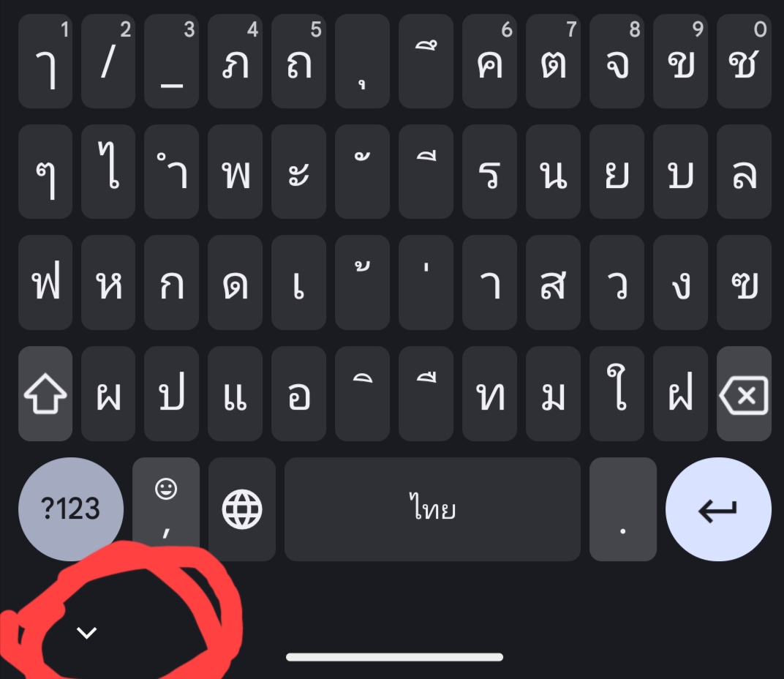Tap the ค key labeled 6

click(x=489, y=61)
